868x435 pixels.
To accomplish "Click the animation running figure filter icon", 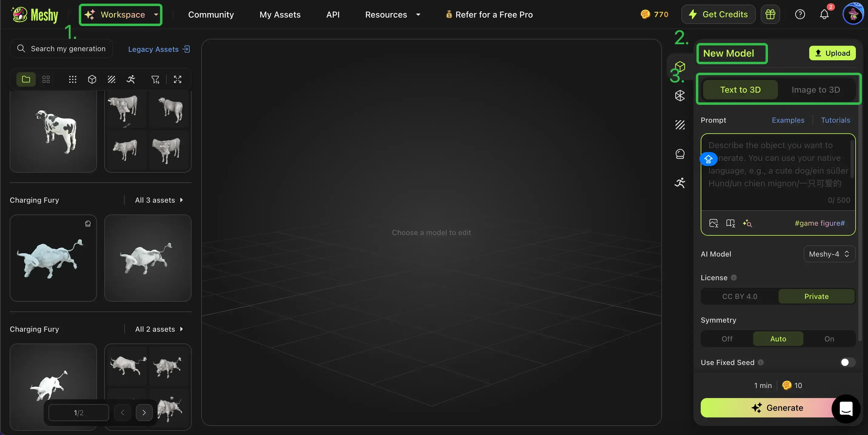I will (131, 79).
